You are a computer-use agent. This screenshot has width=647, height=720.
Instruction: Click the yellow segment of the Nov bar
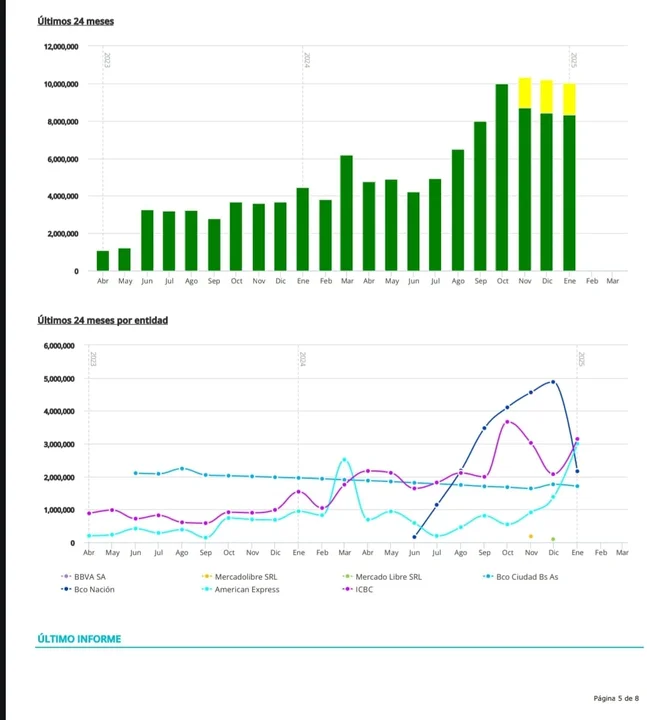coord(525,93)
